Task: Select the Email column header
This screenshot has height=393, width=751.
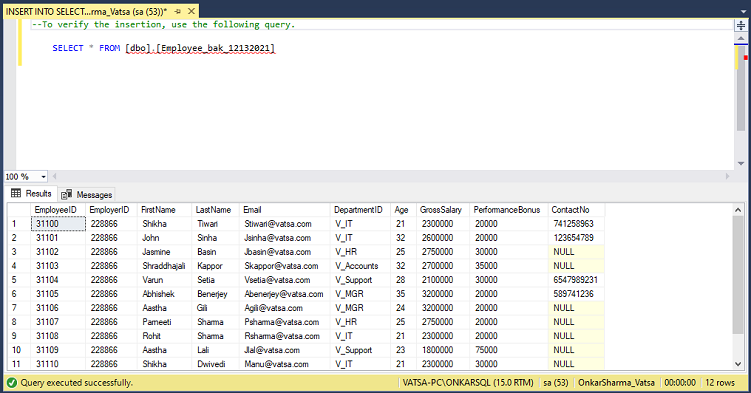Action: 284,210
